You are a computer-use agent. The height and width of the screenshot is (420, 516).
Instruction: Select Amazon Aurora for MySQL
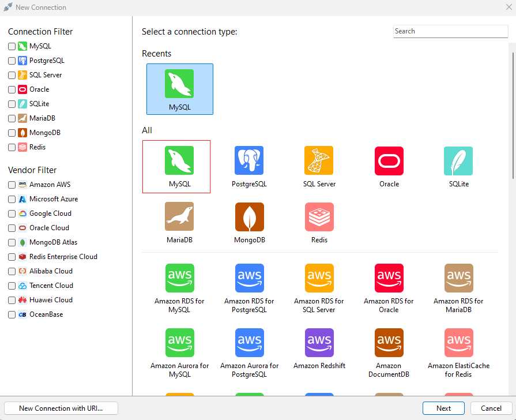tap(179, 353)
